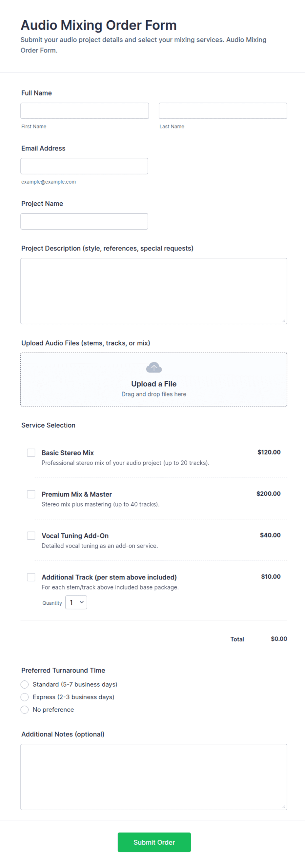
Task: Enable the Vocal Tuning Add-On checkbox
Action: click(x=31, y=535)
